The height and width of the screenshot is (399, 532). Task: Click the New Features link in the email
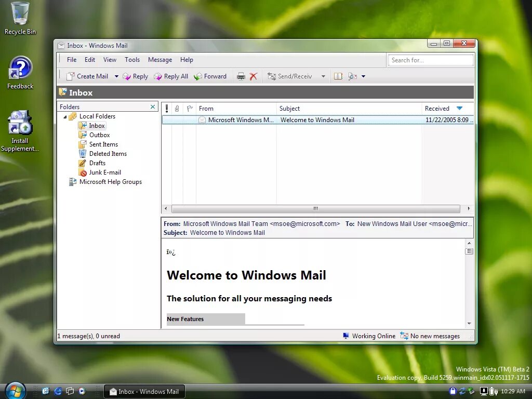click(x=185, y=318)
